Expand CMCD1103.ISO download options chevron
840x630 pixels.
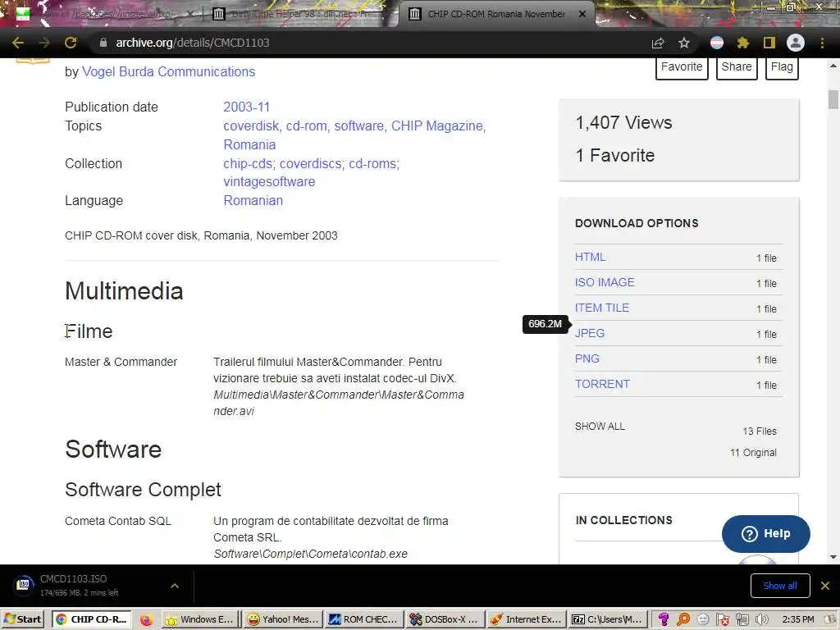pos(175,586)
